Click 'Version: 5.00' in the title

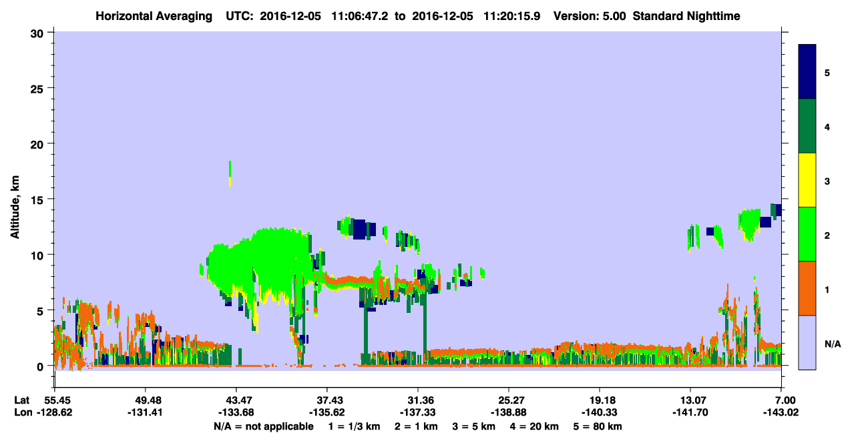coord(590,15)
